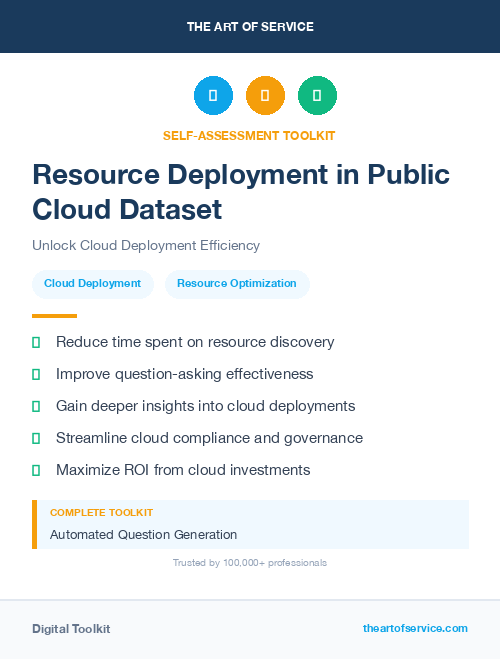500x659 pixels.
Task: Select the Cloud Deployment tag
Action: click(93, 284)
